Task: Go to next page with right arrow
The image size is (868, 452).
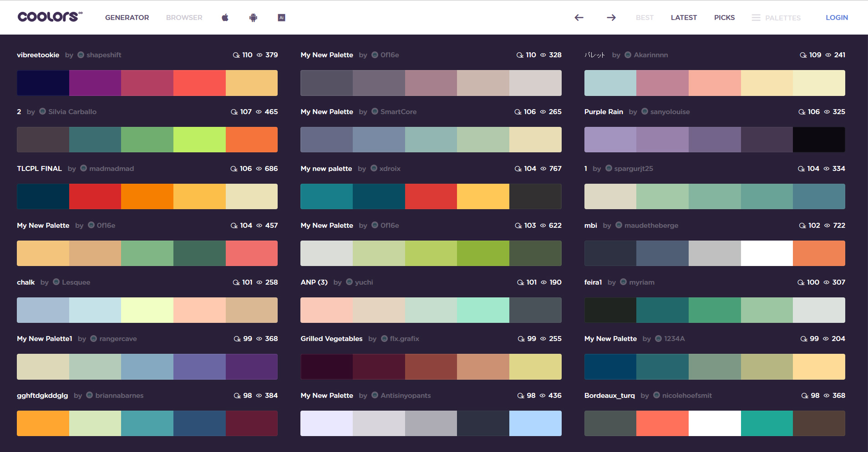Action: (x=611, y=18)
